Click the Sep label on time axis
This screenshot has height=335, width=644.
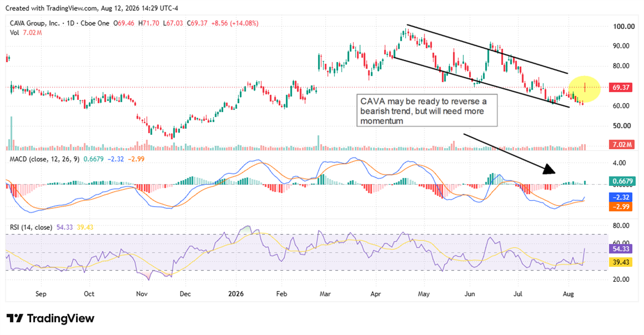pyautogui.click(x=41, y=294)
